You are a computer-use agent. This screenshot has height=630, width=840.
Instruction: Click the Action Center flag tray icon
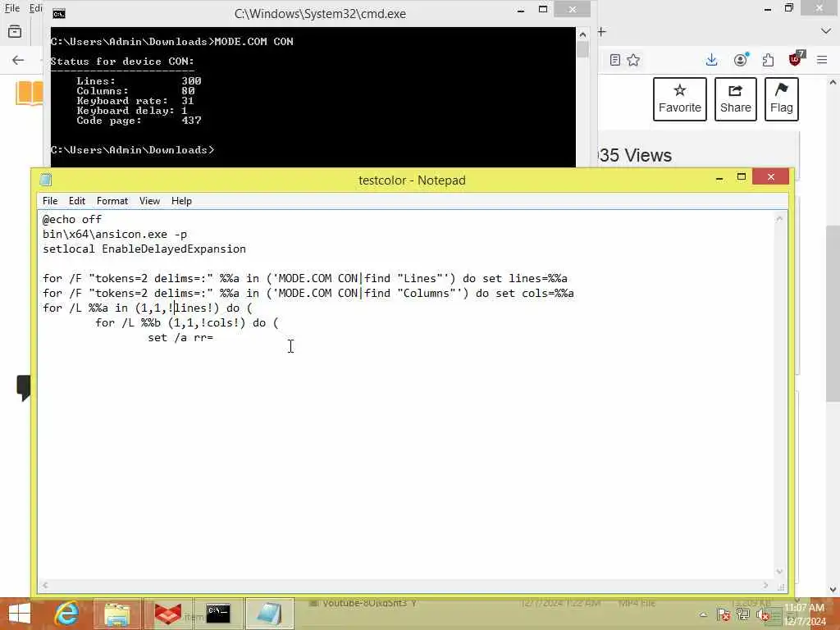pos(724,614)
